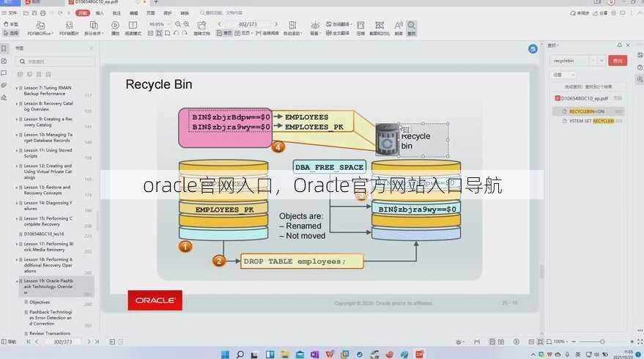This screenshot has width=644, height=359.
Task: Switch to the Edit ribbon tab
Action: [x=134, y=13]
